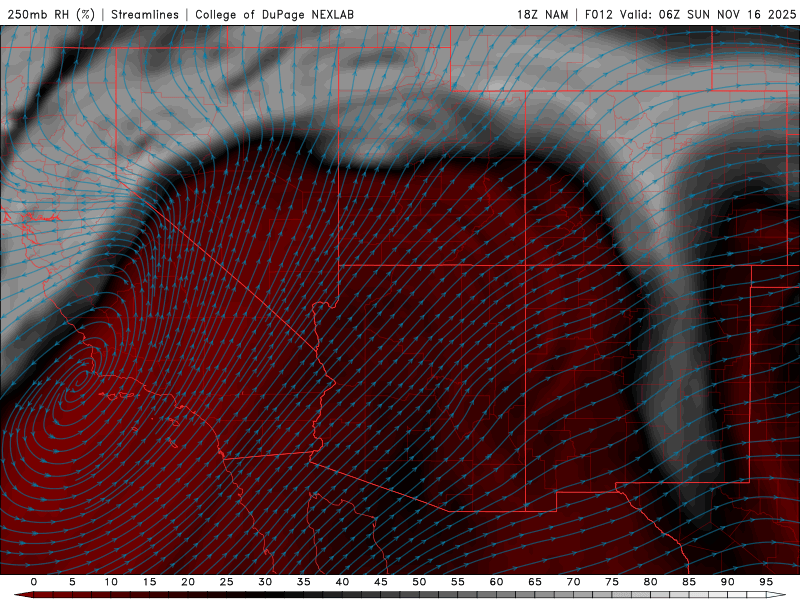Click the 'Valid: 06Z SUN NOV 16 2025' text

pos(708,14)
